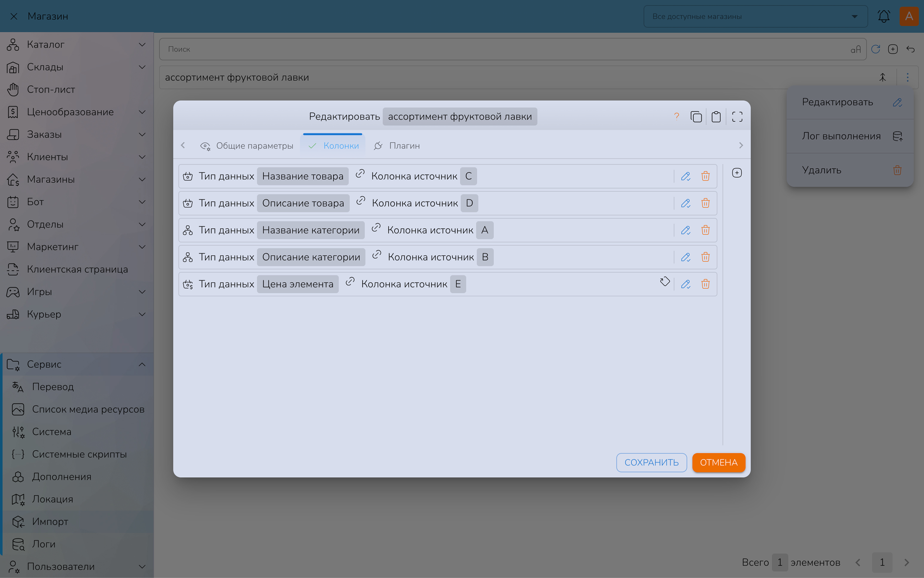Expand the Ценообразование menu section
924x578 pixels.
click(76, 112)
